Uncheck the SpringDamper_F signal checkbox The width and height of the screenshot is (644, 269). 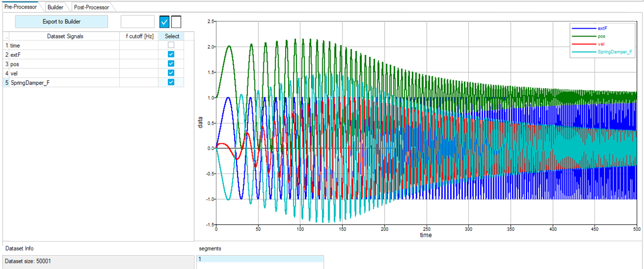[x=171, y=82]
